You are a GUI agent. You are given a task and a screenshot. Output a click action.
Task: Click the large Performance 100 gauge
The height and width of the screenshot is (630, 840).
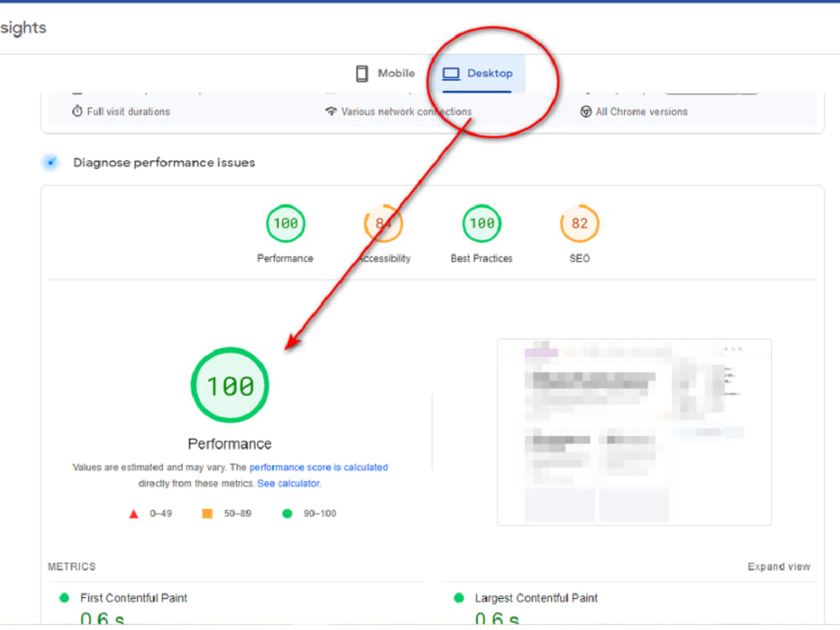[230, 386]
